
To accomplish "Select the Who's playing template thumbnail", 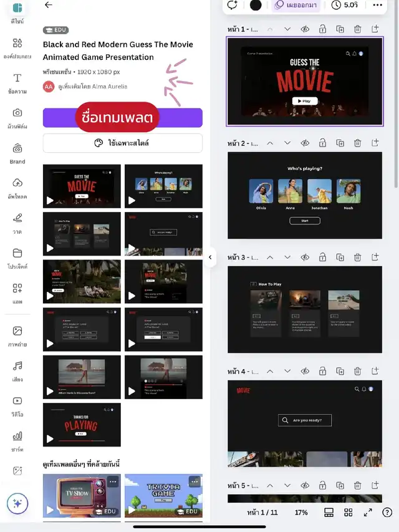I will [163, 186].
